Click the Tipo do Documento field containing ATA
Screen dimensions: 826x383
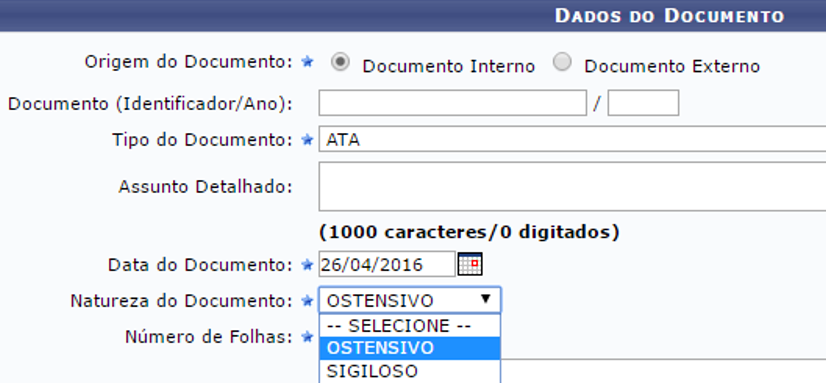572,139
